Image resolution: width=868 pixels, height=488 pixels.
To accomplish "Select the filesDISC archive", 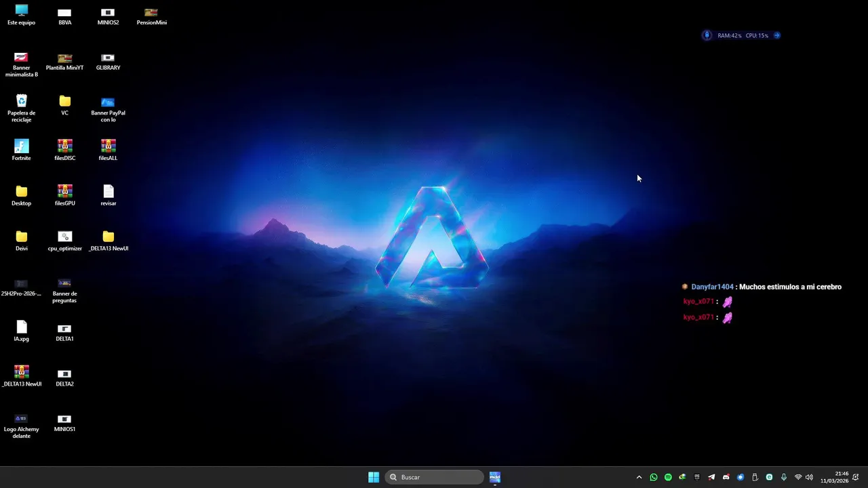I will click(x=64, y=150).
